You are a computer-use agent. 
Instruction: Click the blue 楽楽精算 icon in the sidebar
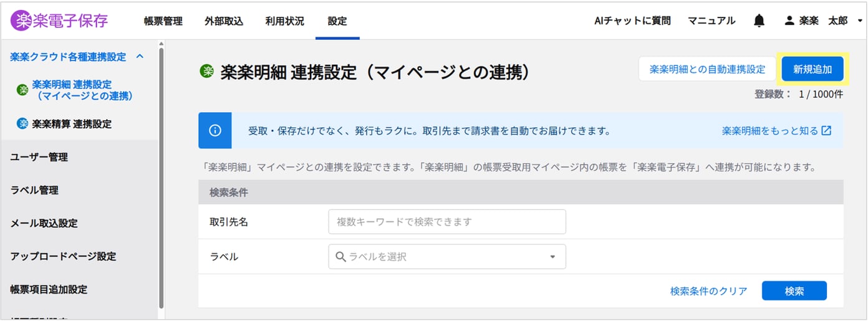click(22, 123)
